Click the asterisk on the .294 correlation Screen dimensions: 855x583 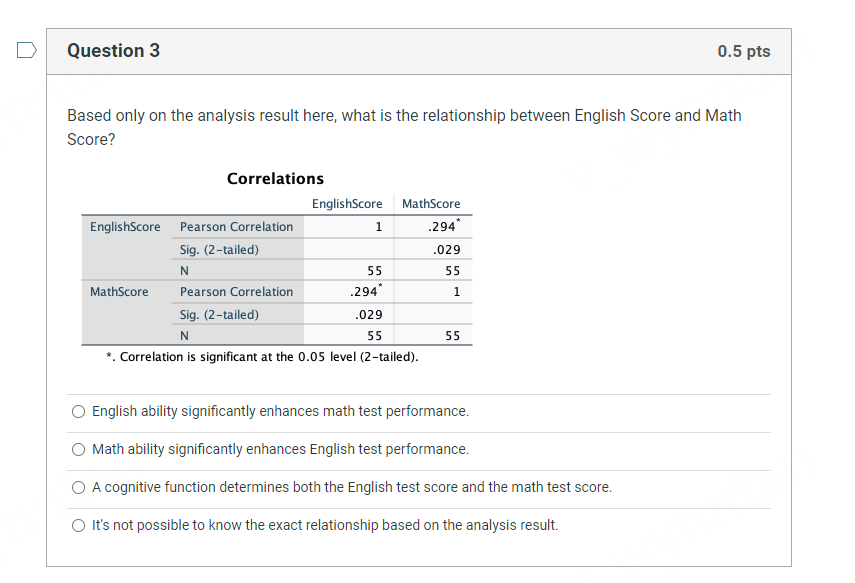coord(458,222)
